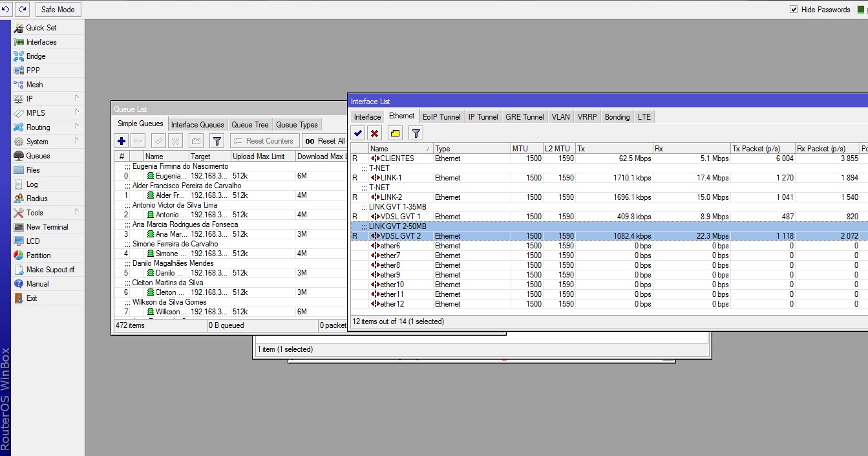Toggle the Hide Passwords checkbox

pyautogui.click(x=794, y=10)
